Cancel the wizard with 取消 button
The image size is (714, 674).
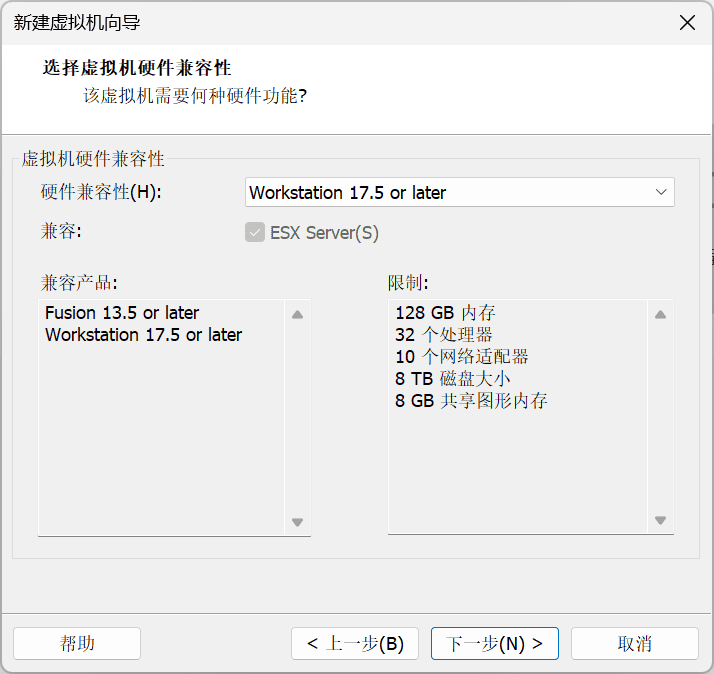coord(635,643)
